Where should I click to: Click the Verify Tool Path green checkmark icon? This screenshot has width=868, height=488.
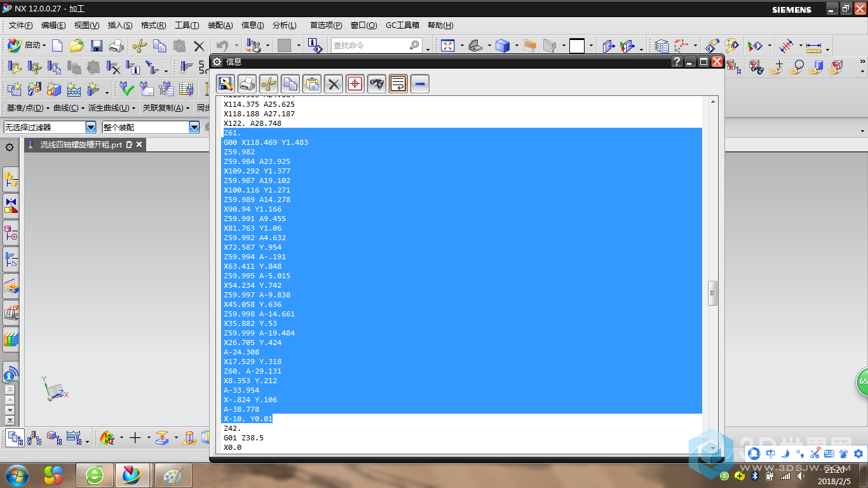126,88
